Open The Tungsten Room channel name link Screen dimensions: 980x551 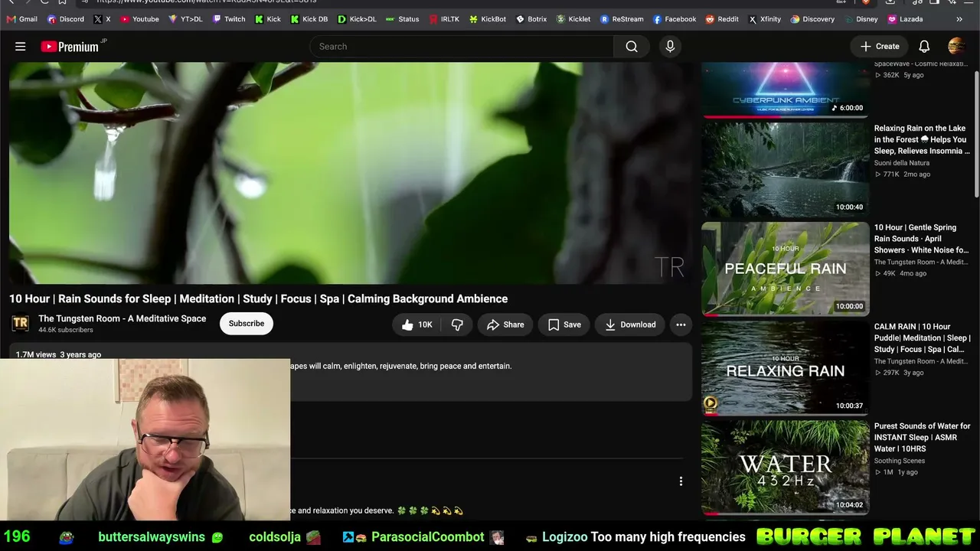coord(122,318)
